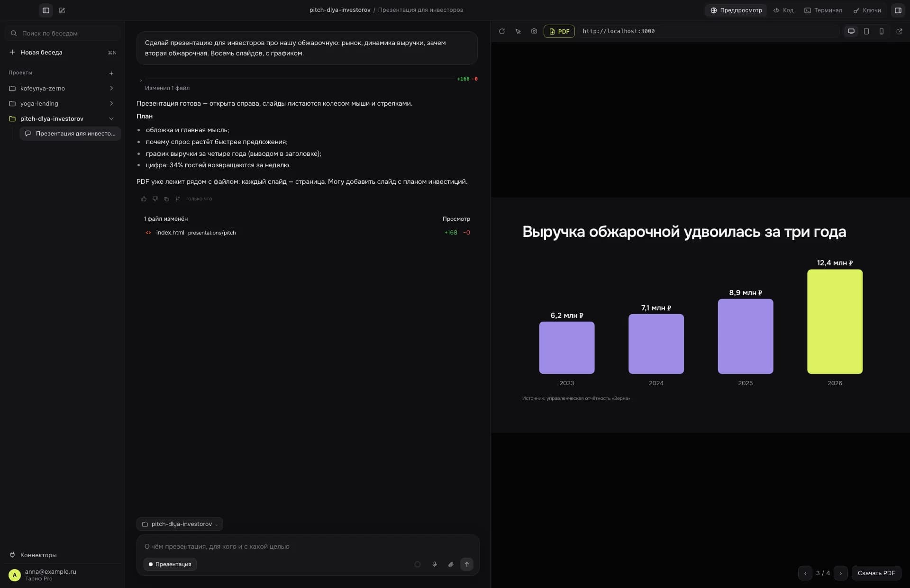Attach a file with paperclip icon

pyautogui.click(x=451, y=564)
